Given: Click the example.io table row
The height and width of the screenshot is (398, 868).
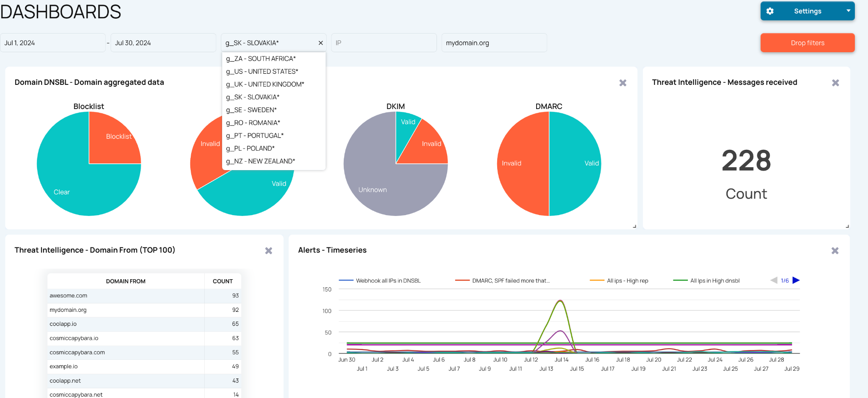Looking at the screenshot, I should pos(145,367).
